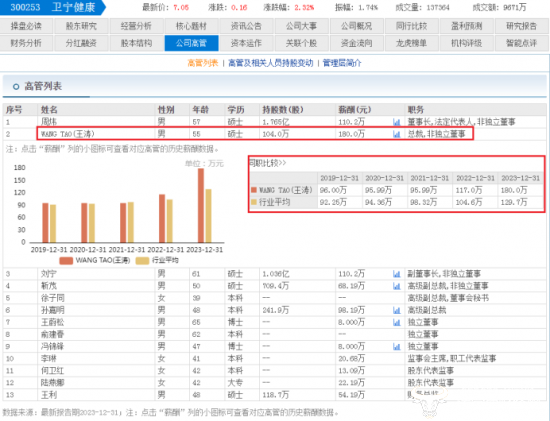The image size is (550, 421).
Task: Open the 资本运作 tab
Action: coord(246,43)
